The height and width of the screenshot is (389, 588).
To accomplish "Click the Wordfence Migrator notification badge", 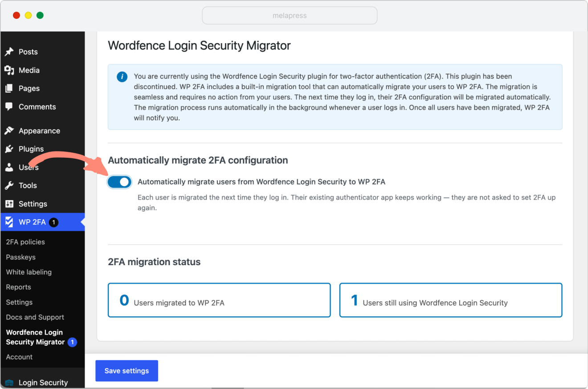I will click(x=72, y=342).
